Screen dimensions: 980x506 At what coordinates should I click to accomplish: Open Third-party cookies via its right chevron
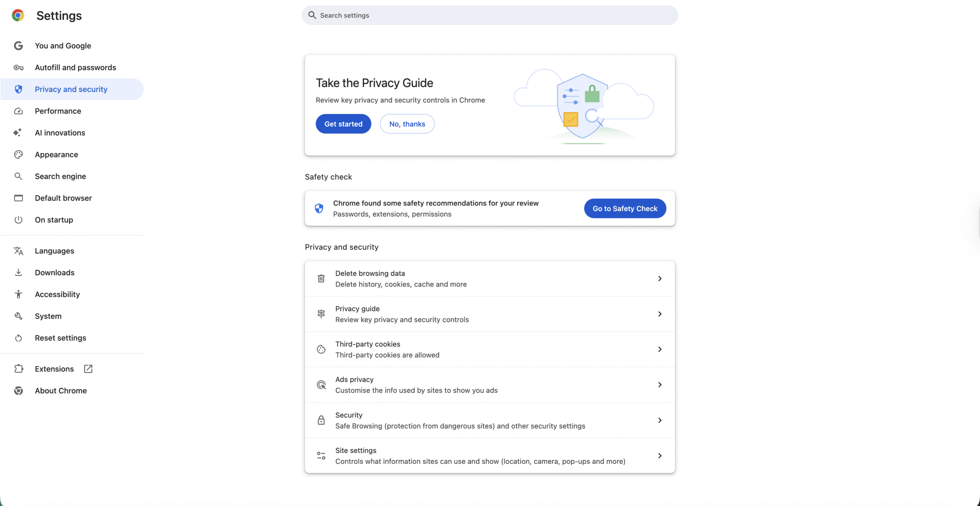point(660,349)
